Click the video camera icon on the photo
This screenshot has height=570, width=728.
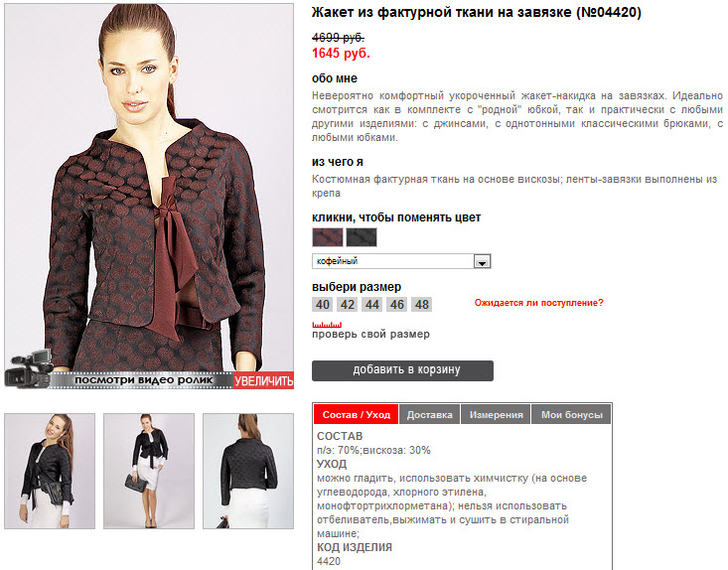coord(29,369)
